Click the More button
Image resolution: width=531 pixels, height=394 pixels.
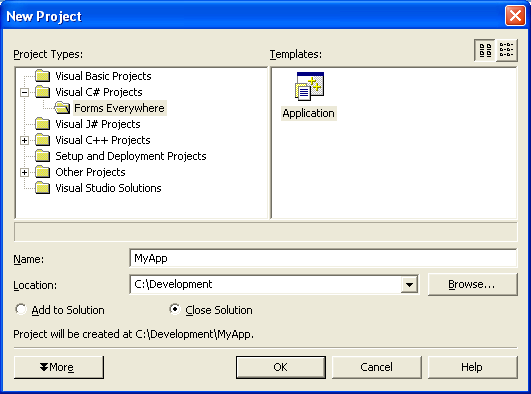[x=59, y=367]
